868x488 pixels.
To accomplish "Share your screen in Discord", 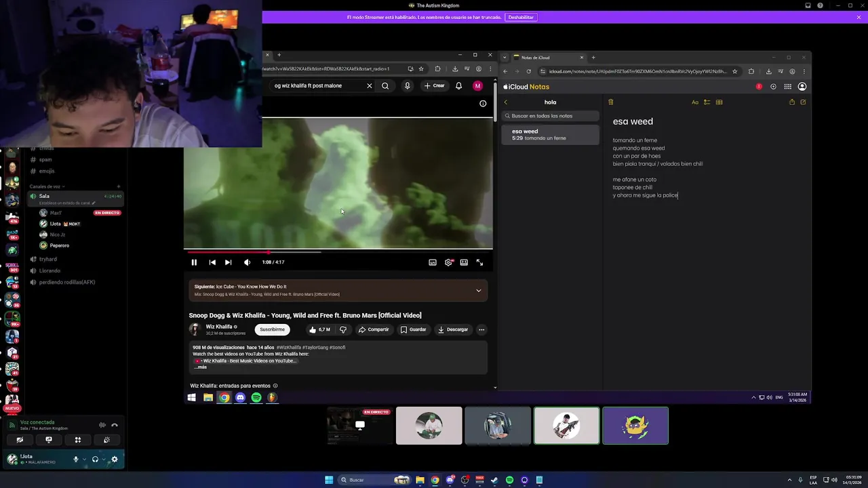I will (x=49, y=440).
